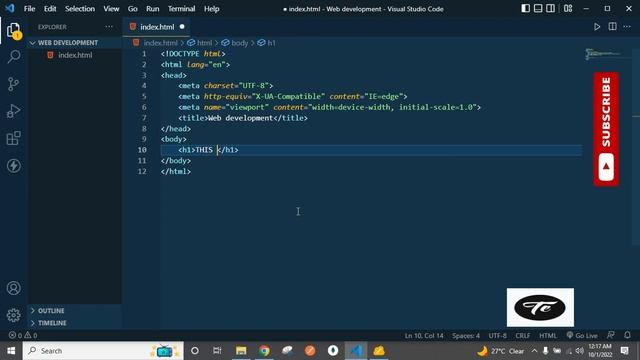Toggle bottom panel layout icon
640x360 pixels.
click(538, 9)
